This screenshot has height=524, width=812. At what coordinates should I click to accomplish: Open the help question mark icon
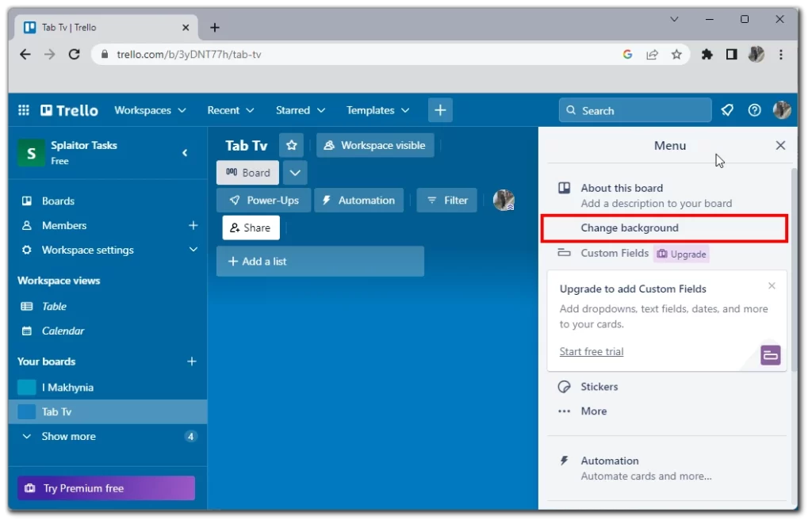click(755, 110)
